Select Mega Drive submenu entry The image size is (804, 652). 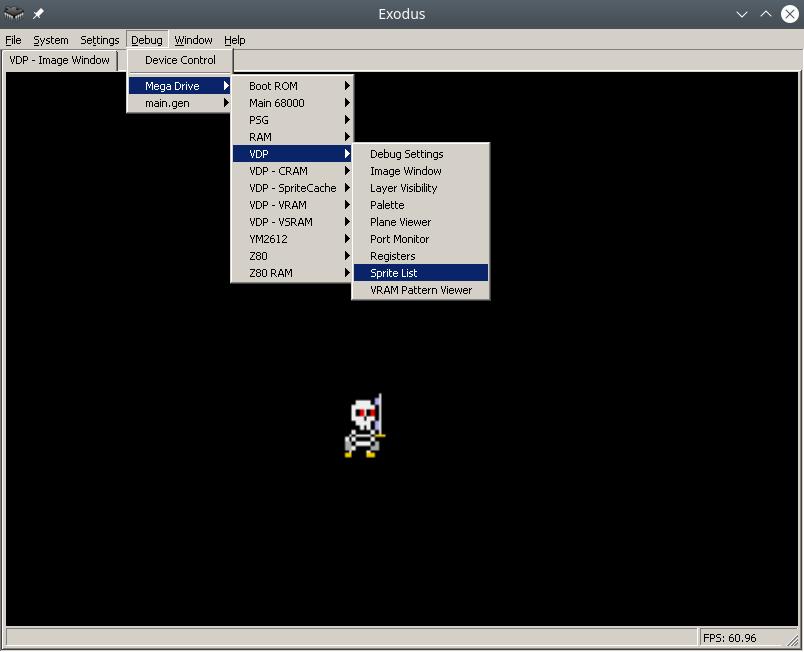coord(179,86)
